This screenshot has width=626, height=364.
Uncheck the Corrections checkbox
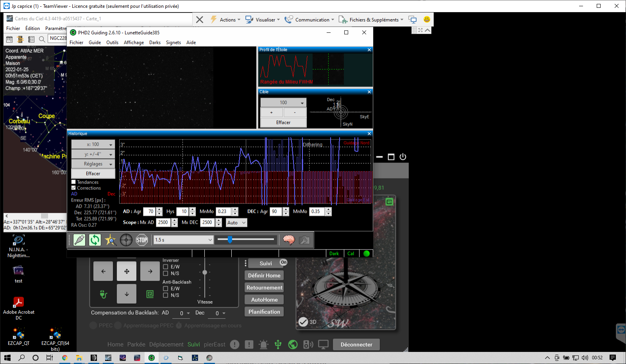(x=73, y=188)
